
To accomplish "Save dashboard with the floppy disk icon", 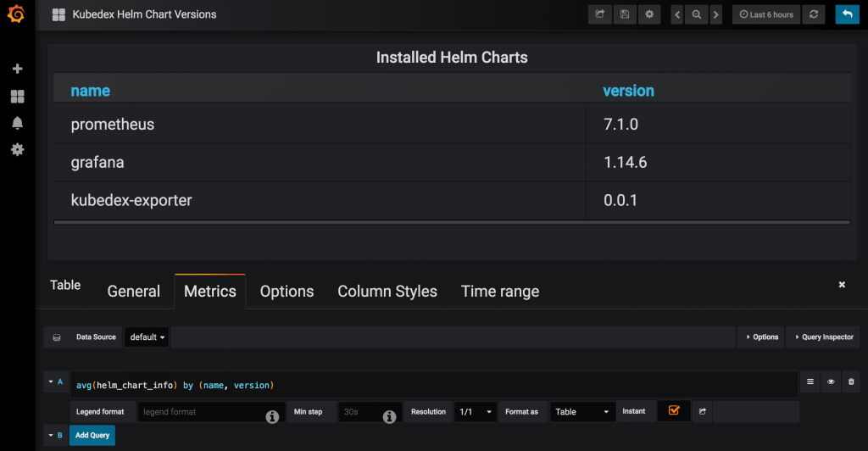I will coord(625,14).
